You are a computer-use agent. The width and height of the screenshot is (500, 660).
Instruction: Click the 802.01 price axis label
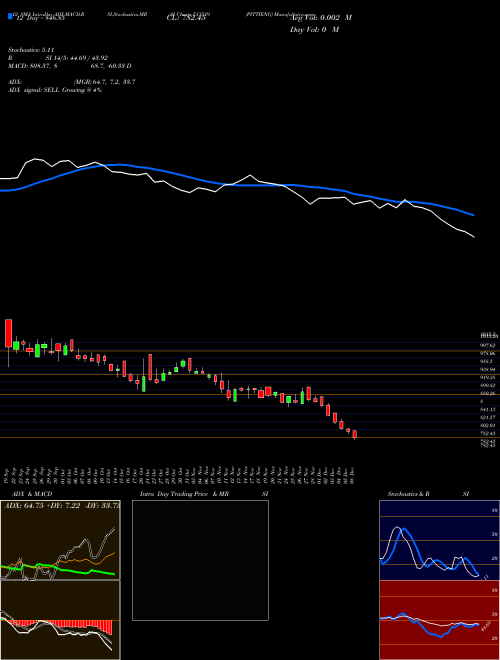[489, 425]
